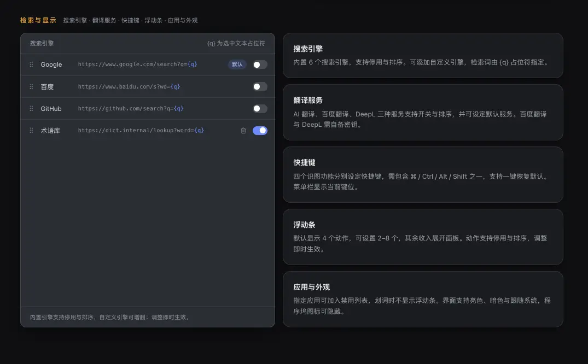Select the GitHub engine name
588x364 pixels.
tap(51, 109)
